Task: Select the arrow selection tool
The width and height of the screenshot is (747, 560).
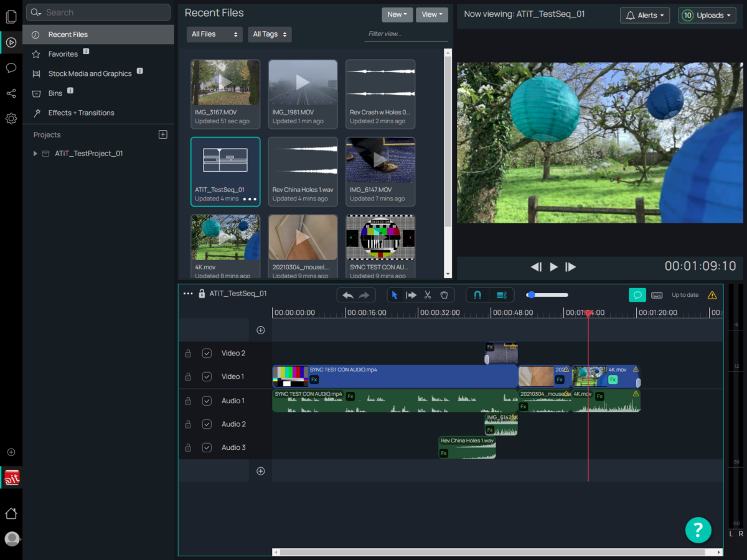Action: coord(395,295)
